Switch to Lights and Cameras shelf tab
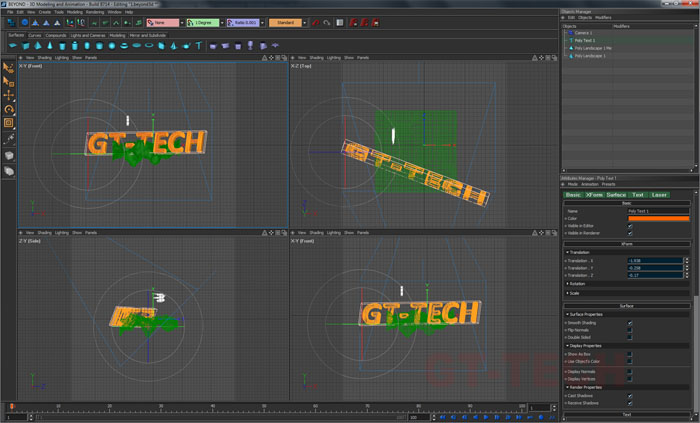 coord(88,35)
